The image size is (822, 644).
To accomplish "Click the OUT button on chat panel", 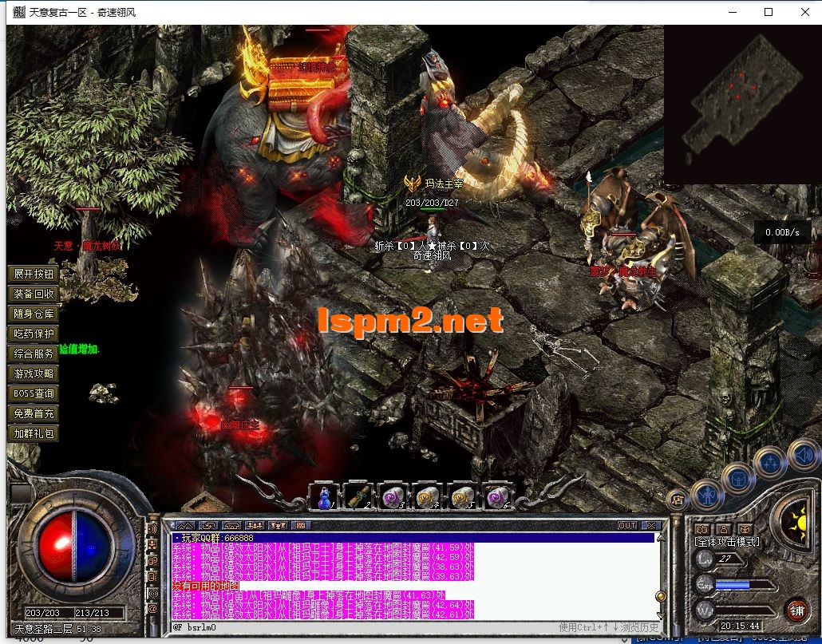I will point(627,526).
